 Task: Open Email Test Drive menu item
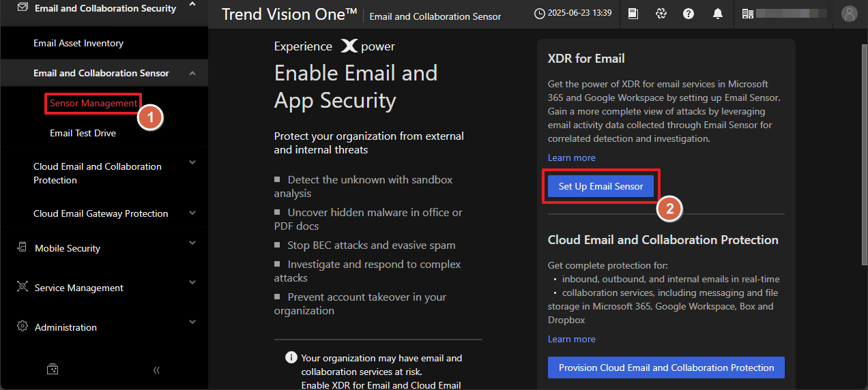pos(83,133)
